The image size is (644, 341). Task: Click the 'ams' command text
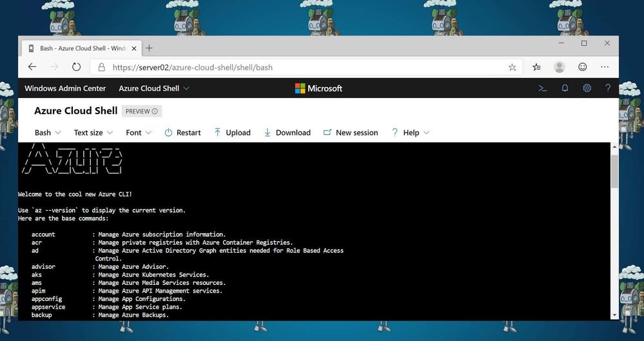tap(37, 283)
